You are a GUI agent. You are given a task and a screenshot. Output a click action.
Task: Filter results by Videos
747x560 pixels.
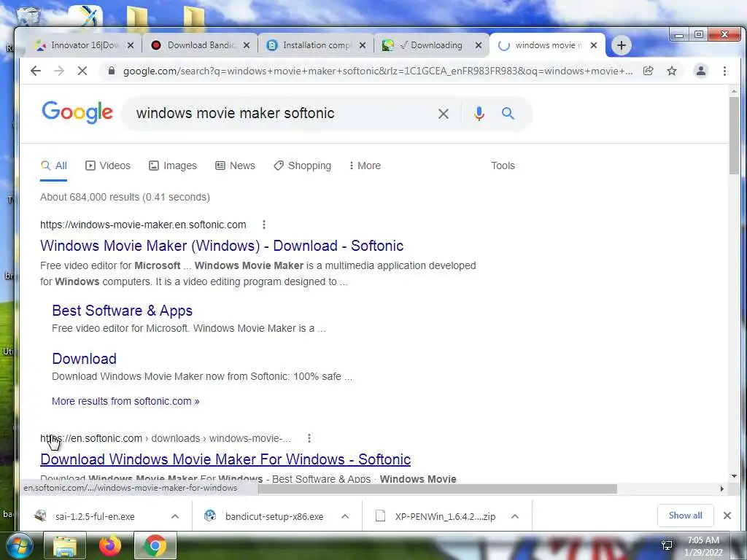(108, 166)
